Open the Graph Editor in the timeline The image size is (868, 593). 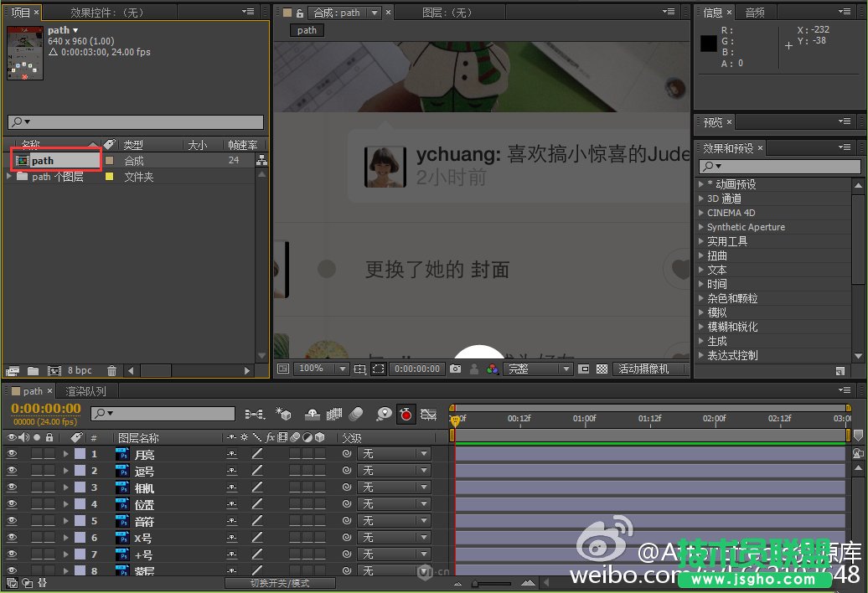coord(429,413)
